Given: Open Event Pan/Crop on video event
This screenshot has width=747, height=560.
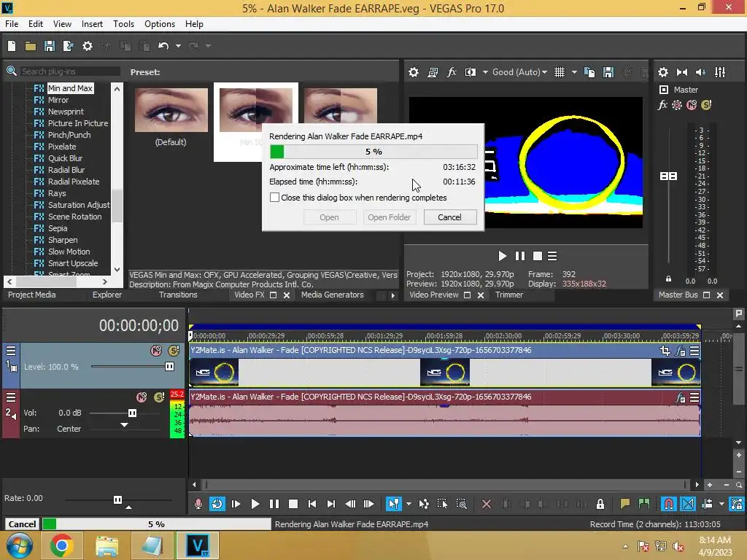Looking at the screenshot, I should point(665,351).
